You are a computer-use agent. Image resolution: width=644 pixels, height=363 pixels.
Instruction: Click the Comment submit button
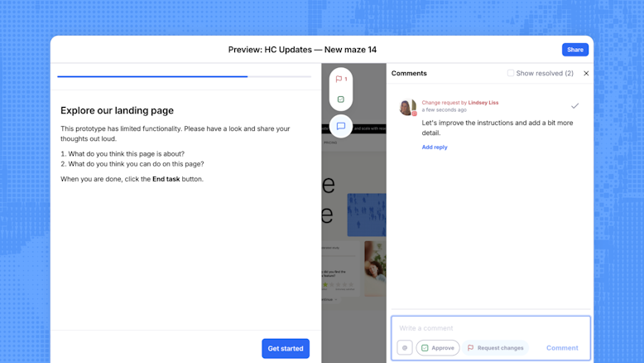click(x=562, y=348)
